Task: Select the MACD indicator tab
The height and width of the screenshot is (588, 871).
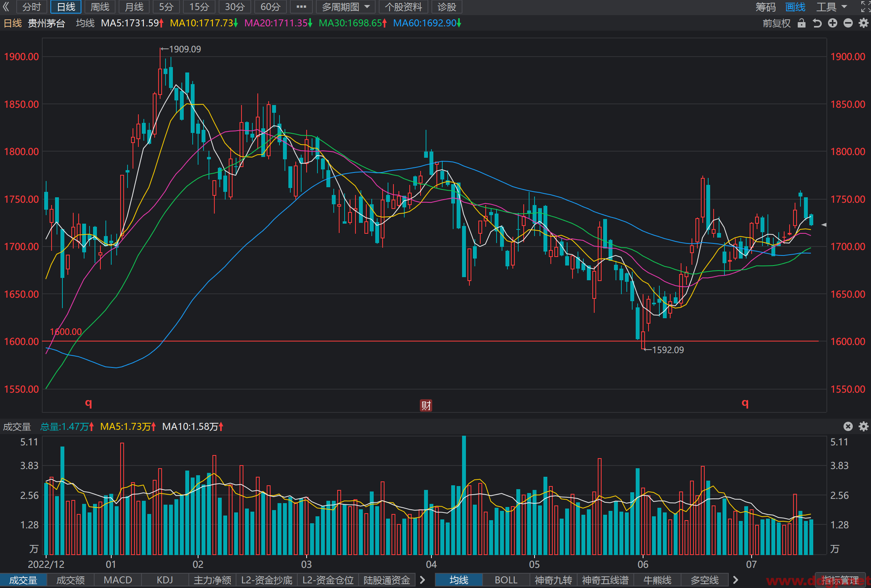Action: pyautogui.click(x=118, y=580)
